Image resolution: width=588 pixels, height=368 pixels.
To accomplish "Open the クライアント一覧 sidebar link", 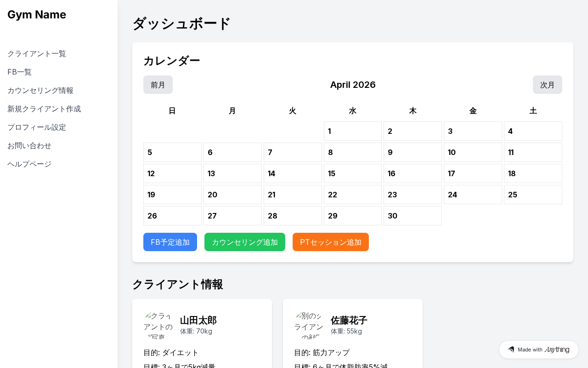I will pyautogui.click(x=37, y=54).
